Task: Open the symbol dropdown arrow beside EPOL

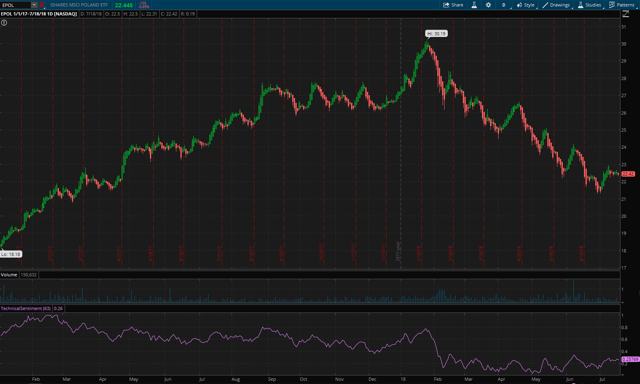Action: [34, 5]
